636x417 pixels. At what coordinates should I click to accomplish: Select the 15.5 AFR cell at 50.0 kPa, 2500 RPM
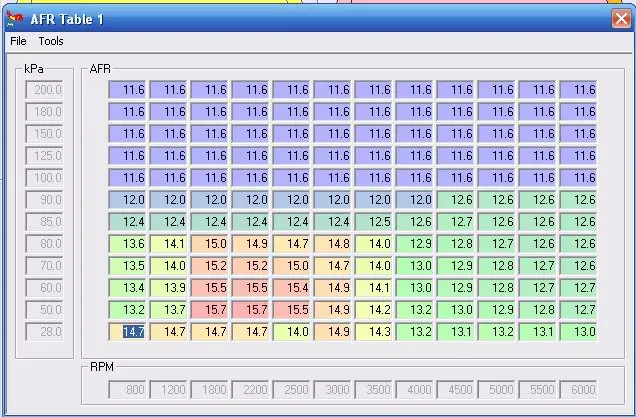(x=292, y=310)
